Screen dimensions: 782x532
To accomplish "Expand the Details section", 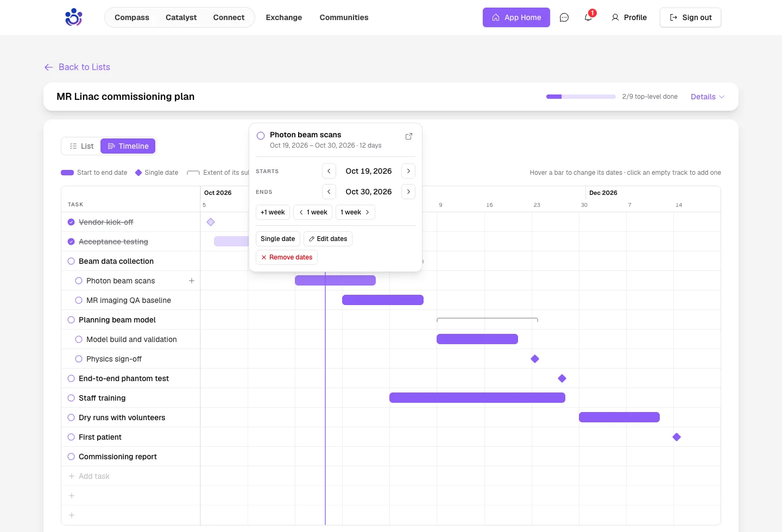I will point(707,97).
